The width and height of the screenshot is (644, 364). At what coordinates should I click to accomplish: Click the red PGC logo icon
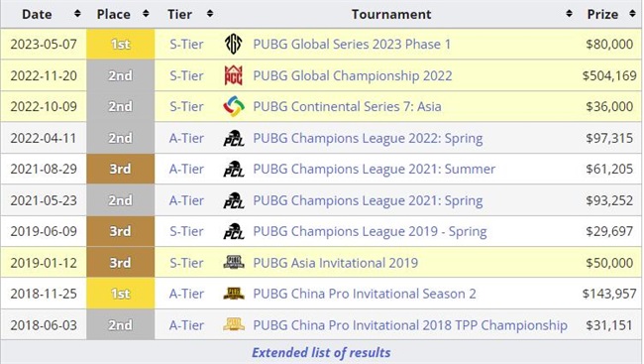point(233,75)
